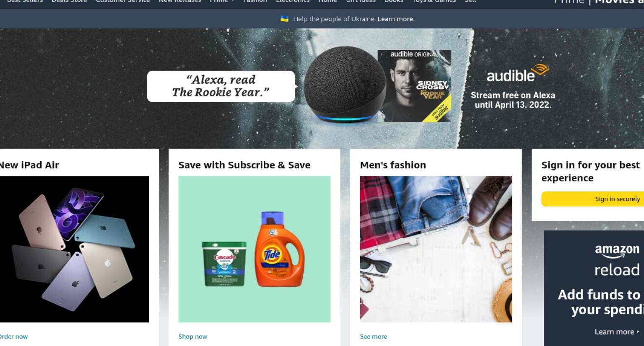Open the Books menu item

[394, 1]
